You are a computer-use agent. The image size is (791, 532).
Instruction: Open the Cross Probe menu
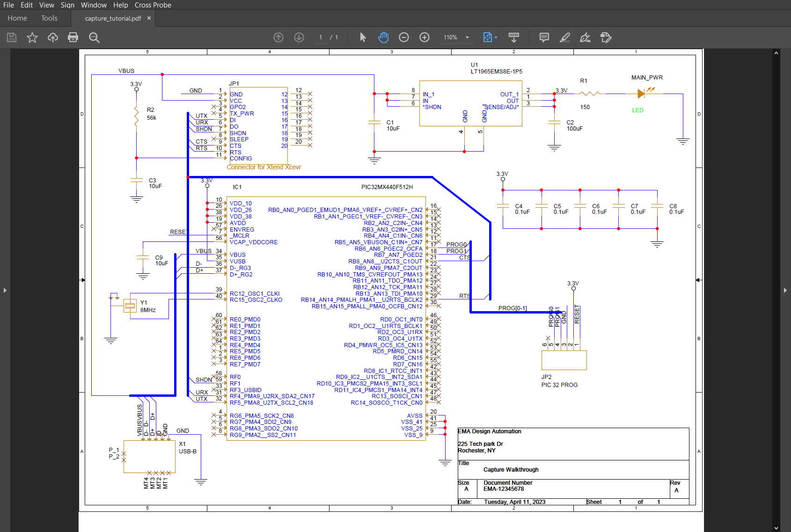153,5
